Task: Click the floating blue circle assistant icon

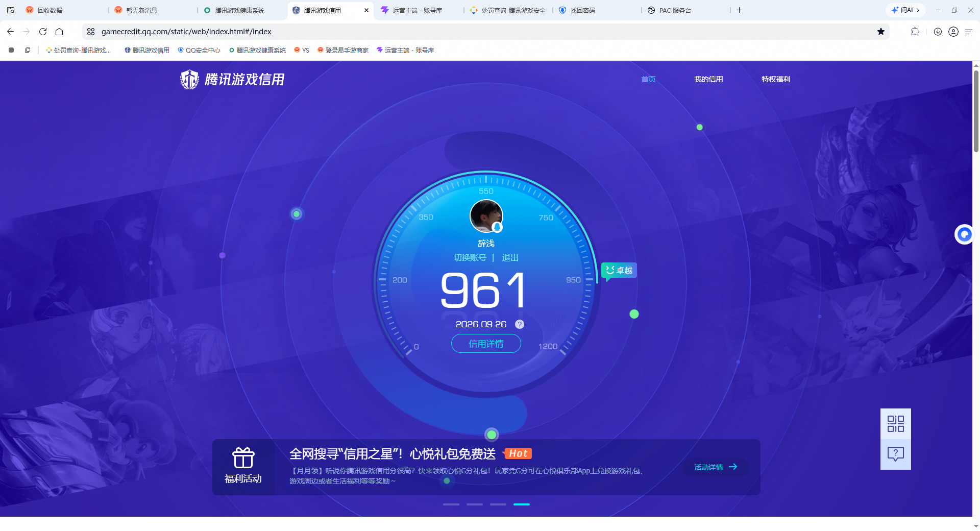Action: 964,234
